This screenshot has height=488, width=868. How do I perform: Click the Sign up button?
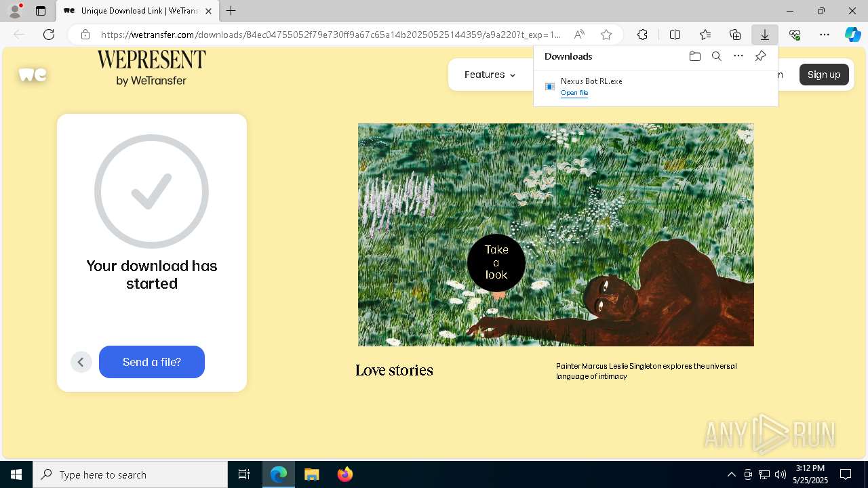[824, 75]
